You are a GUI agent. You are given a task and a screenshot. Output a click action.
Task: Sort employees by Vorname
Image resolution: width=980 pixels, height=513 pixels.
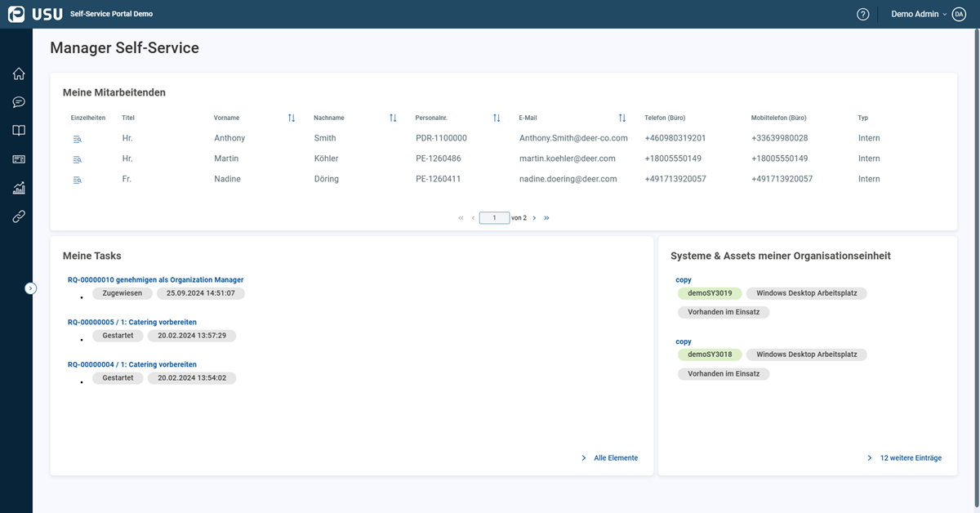tap(292, 118)
